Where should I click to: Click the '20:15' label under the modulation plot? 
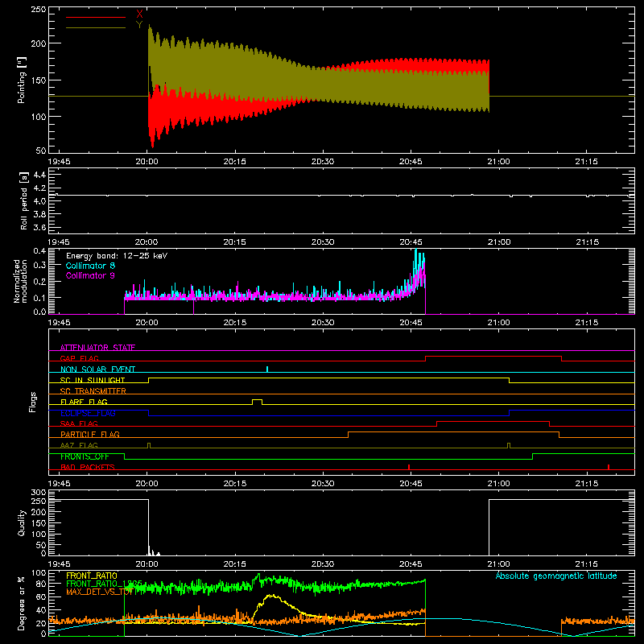[235, 323]
